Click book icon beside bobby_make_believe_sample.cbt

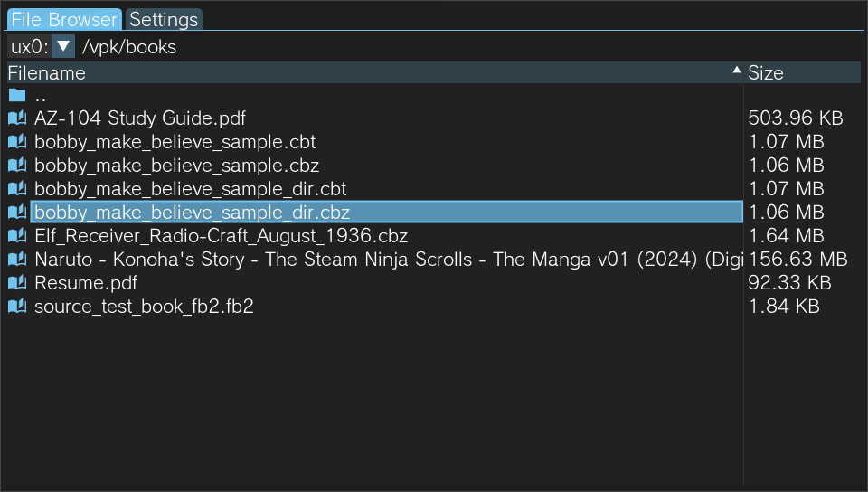pyautogui.click(x=17, y=142)
